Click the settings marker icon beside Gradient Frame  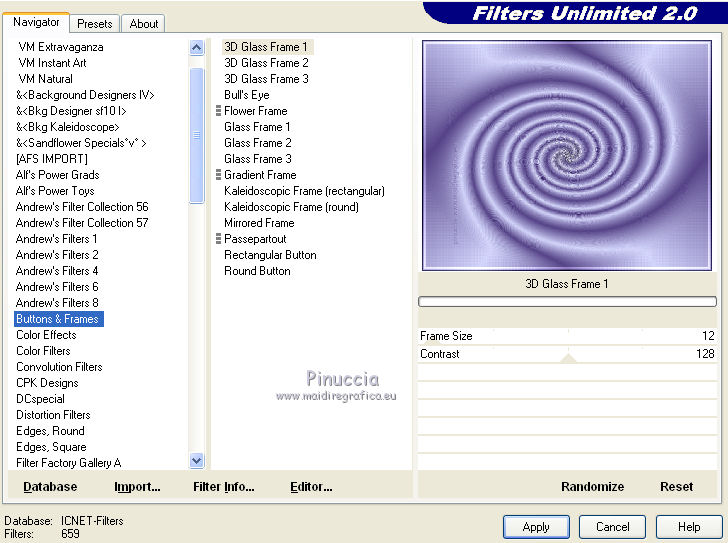218,175
